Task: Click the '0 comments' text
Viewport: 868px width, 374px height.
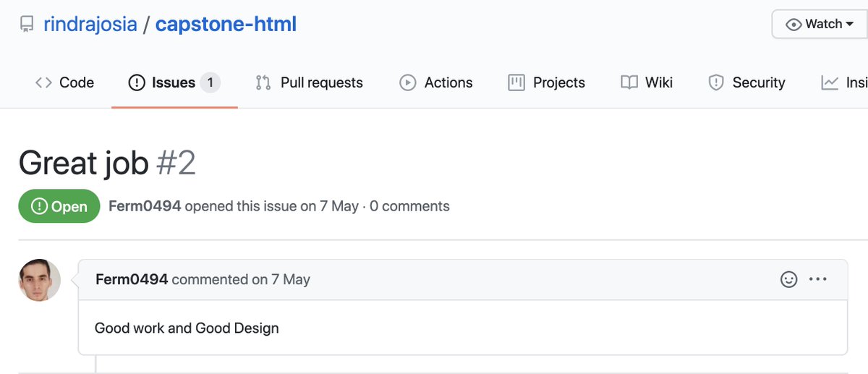Action: [409, 206]
